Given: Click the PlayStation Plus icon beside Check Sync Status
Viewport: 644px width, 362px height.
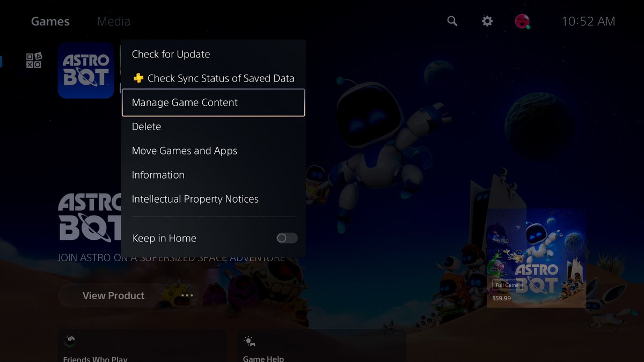Looking at the screenshot, I should 138,78.
